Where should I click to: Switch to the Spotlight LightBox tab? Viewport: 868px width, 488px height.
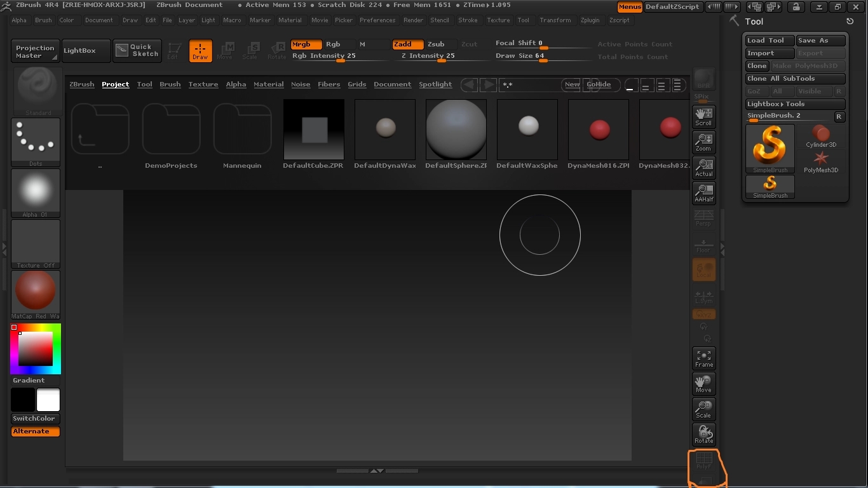435,85
